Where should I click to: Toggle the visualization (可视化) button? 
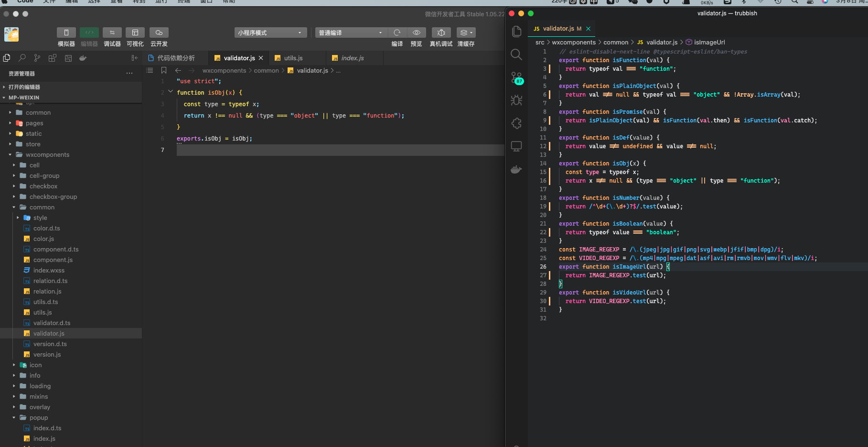tap(135, 33)
